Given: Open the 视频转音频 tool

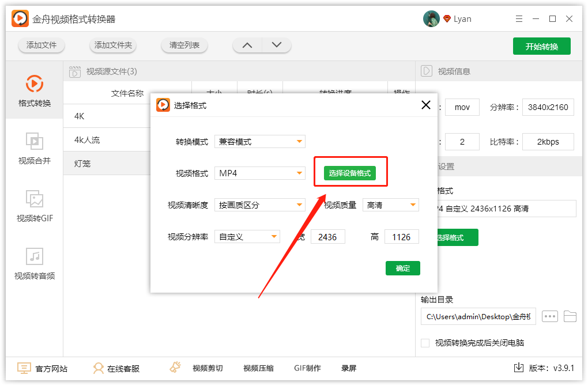Looking at the screenshot, I should click(x=34, y=264).
